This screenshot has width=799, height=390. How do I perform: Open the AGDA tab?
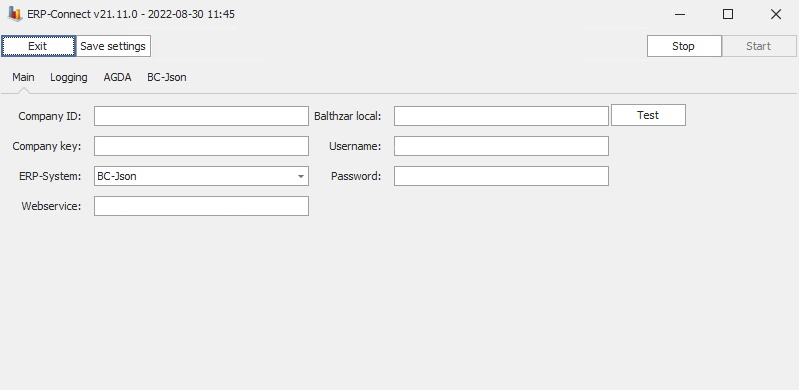117,77
